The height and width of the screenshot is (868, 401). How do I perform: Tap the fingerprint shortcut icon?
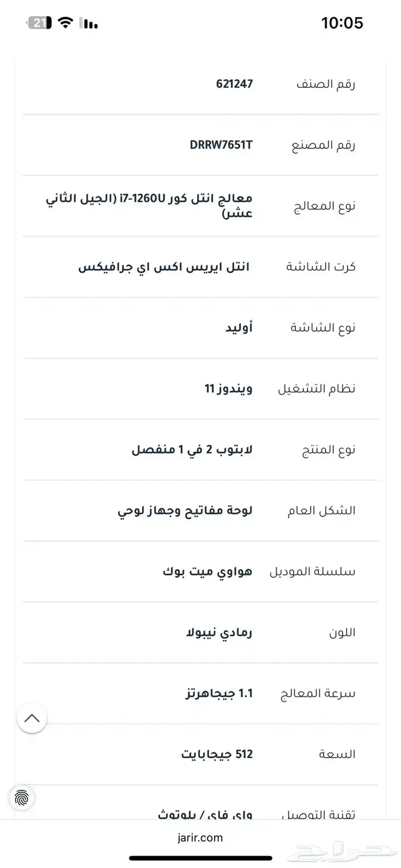21,797
